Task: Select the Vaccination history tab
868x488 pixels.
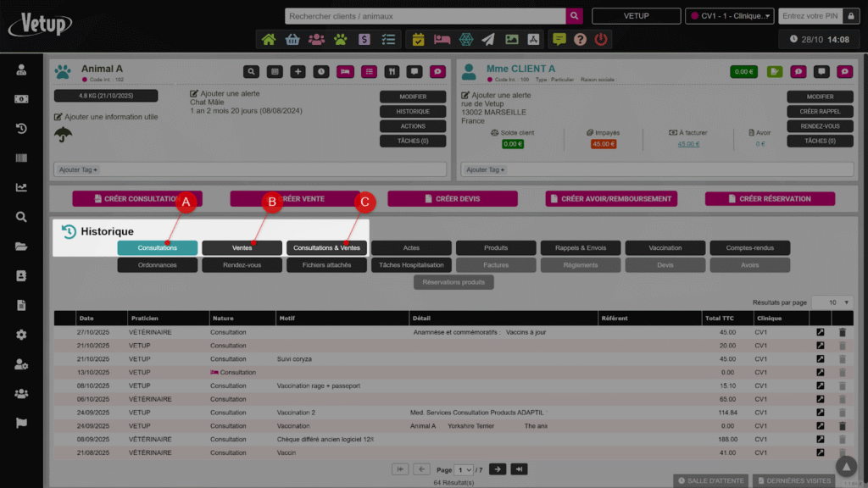Action: click(665, 247)
